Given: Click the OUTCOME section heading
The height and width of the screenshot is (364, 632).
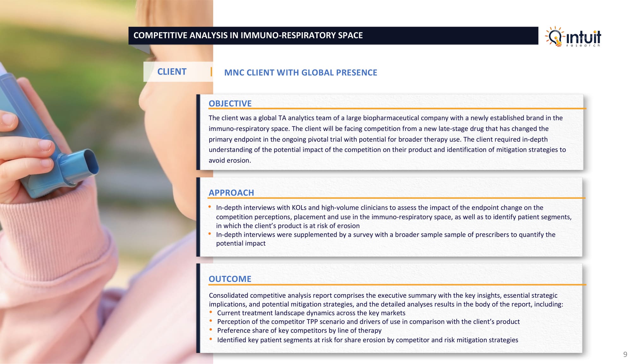Looking at the screenshot, I should (x=230, y=279).
